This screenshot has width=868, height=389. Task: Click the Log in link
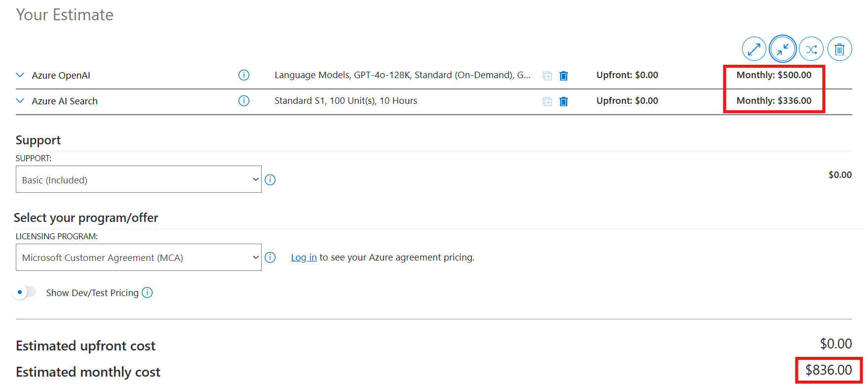(x=304, y=258)
